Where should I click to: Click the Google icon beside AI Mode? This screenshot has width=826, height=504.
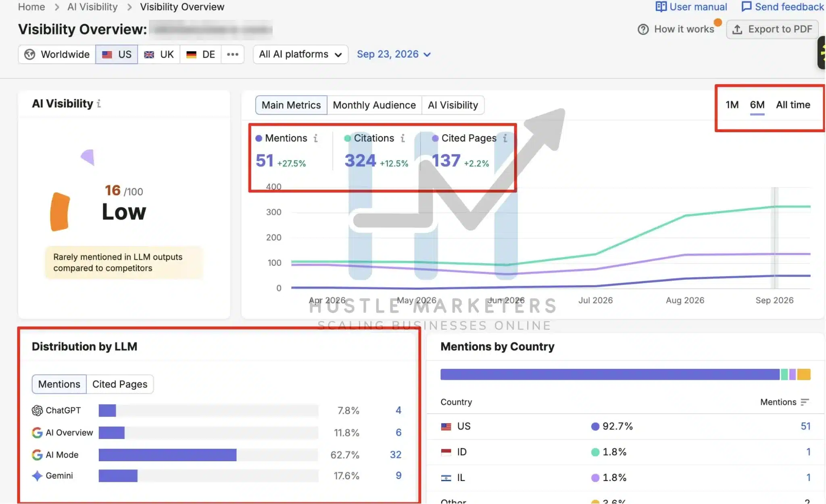tap(37, 455)
